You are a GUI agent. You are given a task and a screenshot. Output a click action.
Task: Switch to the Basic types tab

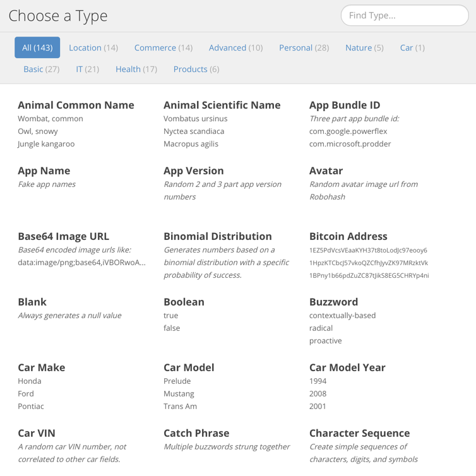42,69
